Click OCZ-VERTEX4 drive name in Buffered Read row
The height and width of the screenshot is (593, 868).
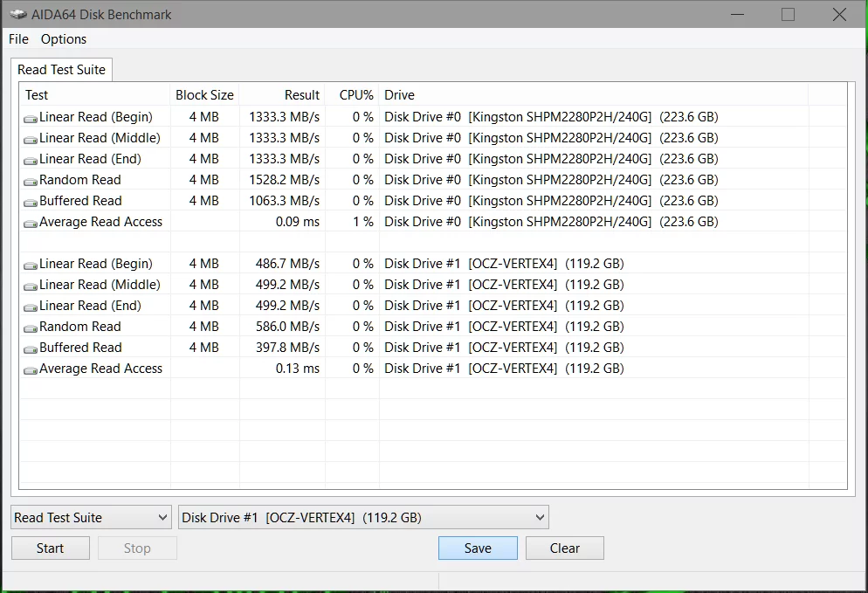tap(513, 348)
